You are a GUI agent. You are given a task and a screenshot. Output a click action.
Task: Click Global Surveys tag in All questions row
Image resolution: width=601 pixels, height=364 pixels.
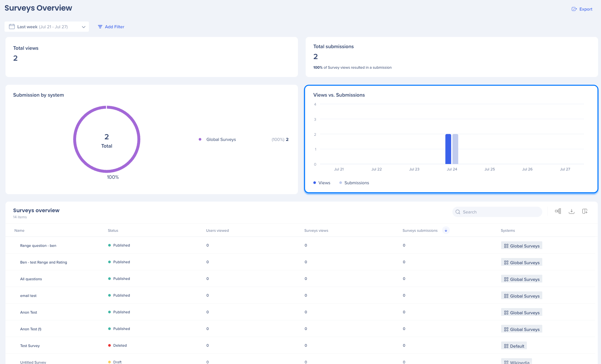click(522, 279)
